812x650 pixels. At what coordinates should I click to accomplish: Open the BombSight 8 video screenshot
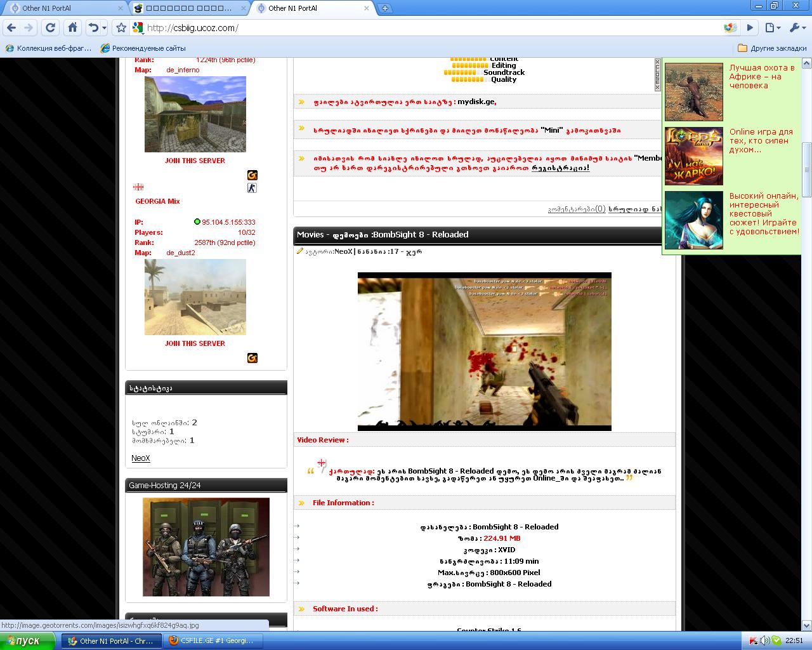[485, 352]
